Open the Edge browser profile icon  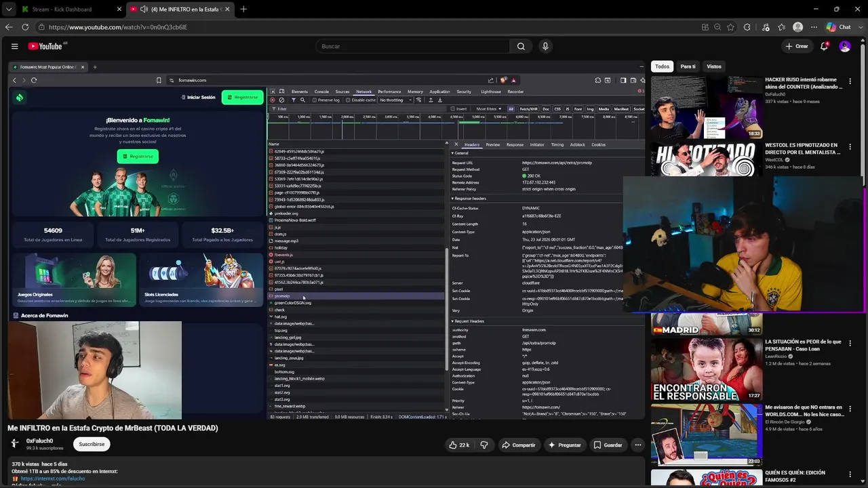[x=798, y=27]
